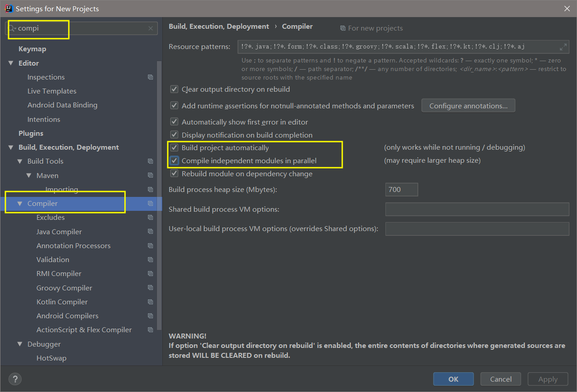Click the project-level icon beside Build Tools
Image resolution: width=577 pixels, height=392 pixels.
pyautogui.click(x=150, y=161)
